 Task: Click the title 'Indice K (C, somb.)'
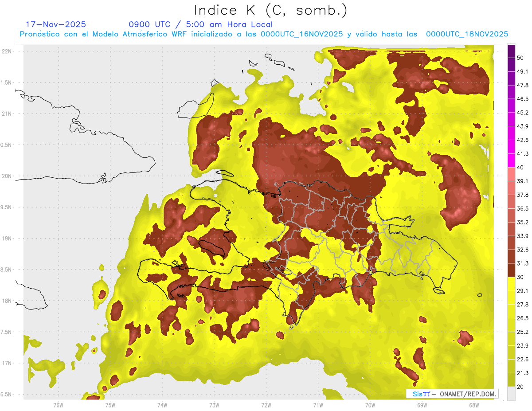click(x=270, y=10)
